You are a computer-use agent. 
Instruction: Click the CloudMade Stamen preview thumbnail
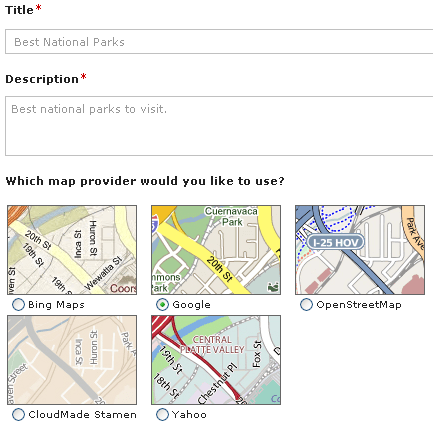(72, 360)
